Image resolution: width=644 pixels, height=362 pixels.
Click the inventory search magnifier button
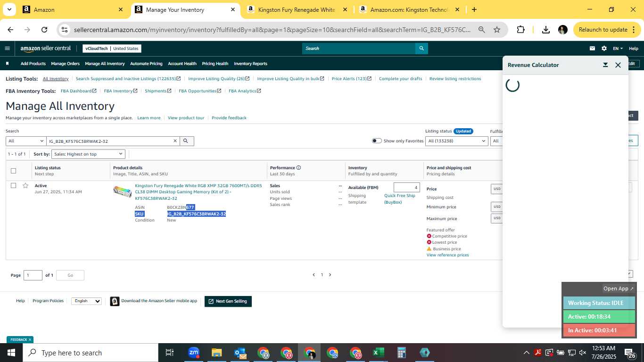click(x=187, y=141)
